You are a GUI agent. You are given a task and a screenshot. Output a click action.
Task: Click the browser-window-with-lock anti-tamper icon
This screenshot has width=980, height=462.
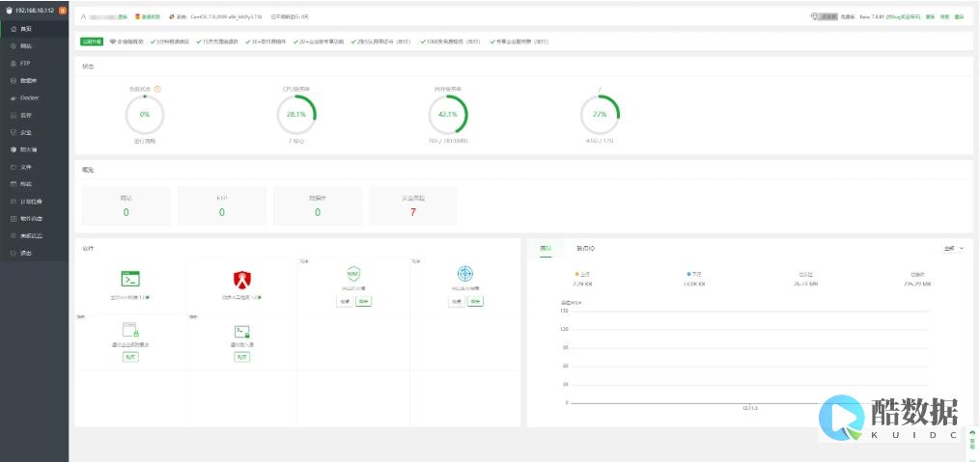130,330
